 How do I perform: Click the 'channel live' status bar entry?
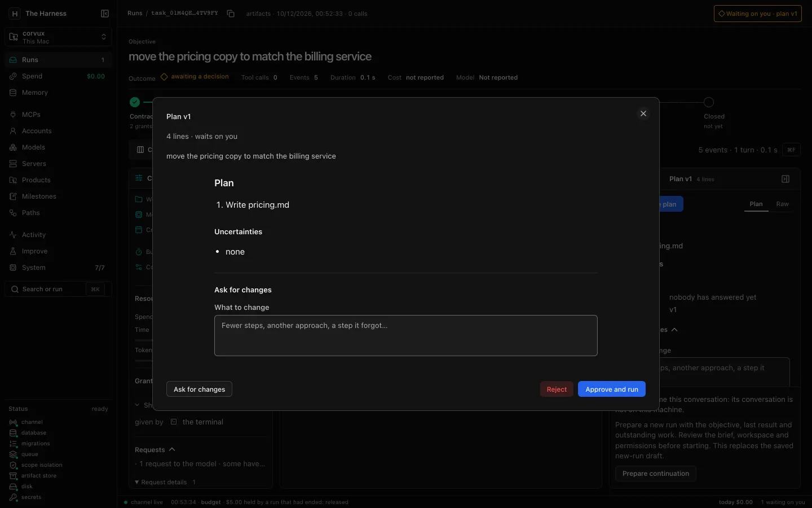tap(143, 502)
